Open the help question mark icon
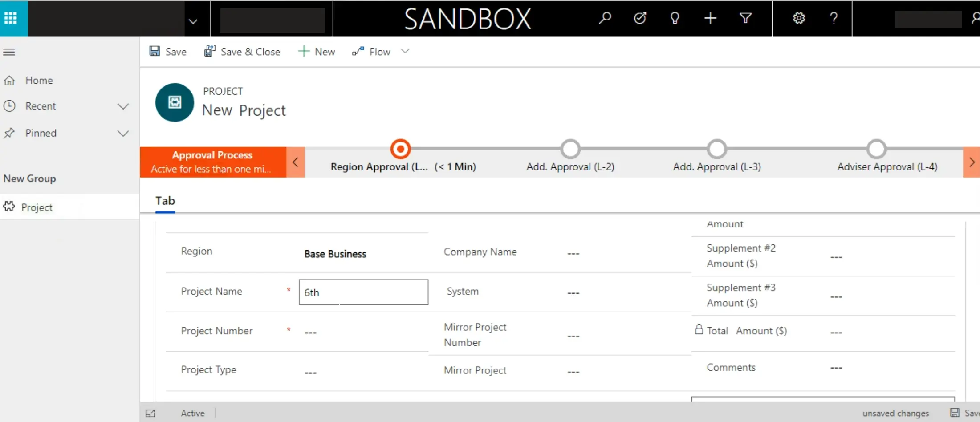The width and height of the screenshot is (980, 422). pyautogui.click(x=834, y=18)
